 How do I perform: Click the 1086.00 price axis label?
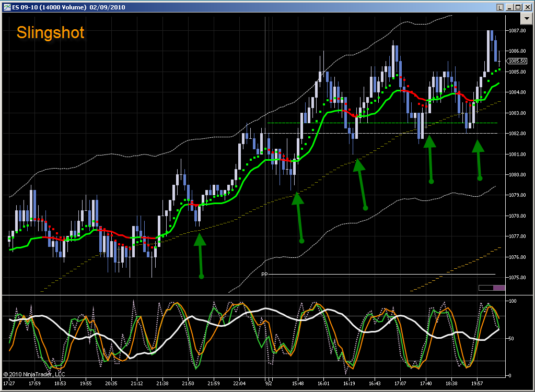click(517, 51)
